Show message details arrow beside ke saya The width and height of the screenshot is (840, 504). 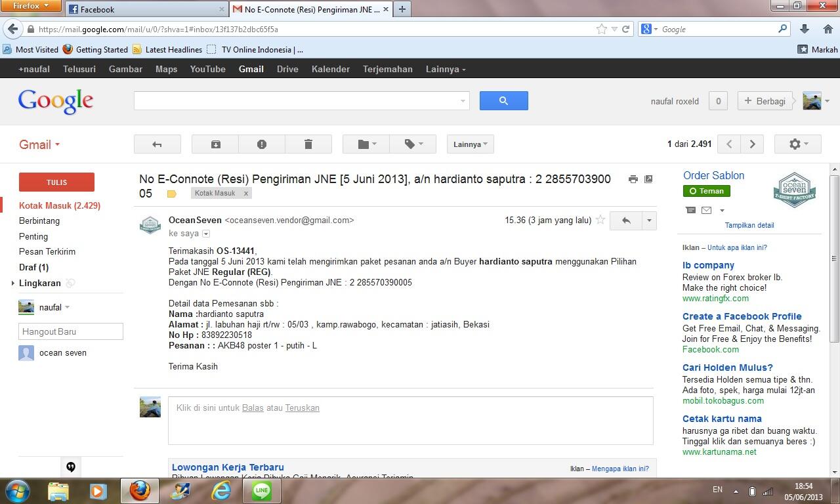pyautogui.click(x=206, y=234)
